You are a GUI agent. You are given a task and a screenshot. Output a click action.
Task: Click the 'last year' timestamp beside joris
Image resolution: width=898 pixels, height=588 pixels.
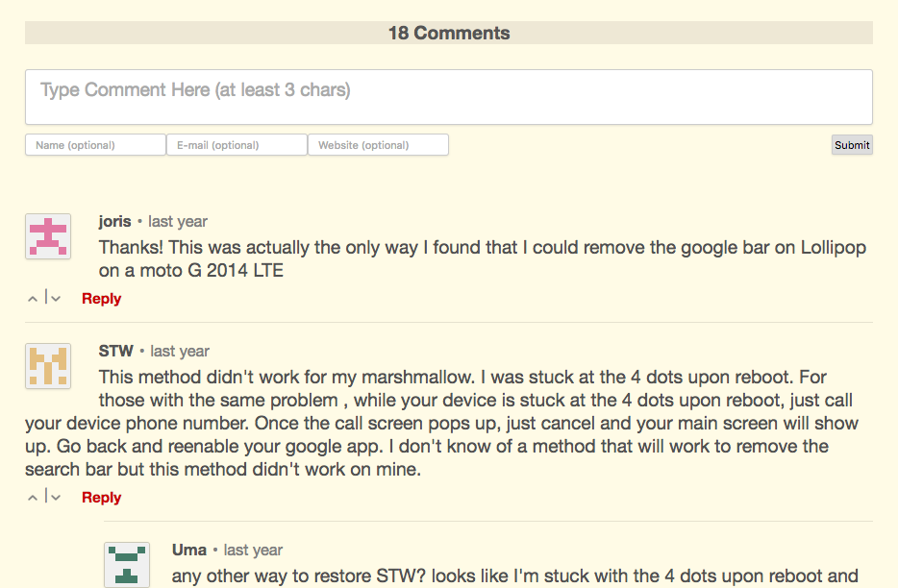pyautogui.click(x=178, y=222)
